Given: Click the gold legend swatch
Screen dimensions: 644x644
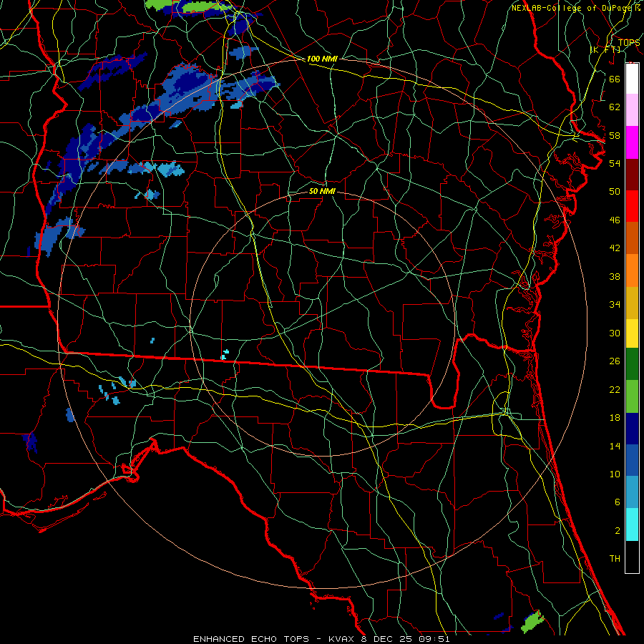Looking at the screenshot, I should tap(632, 303).
